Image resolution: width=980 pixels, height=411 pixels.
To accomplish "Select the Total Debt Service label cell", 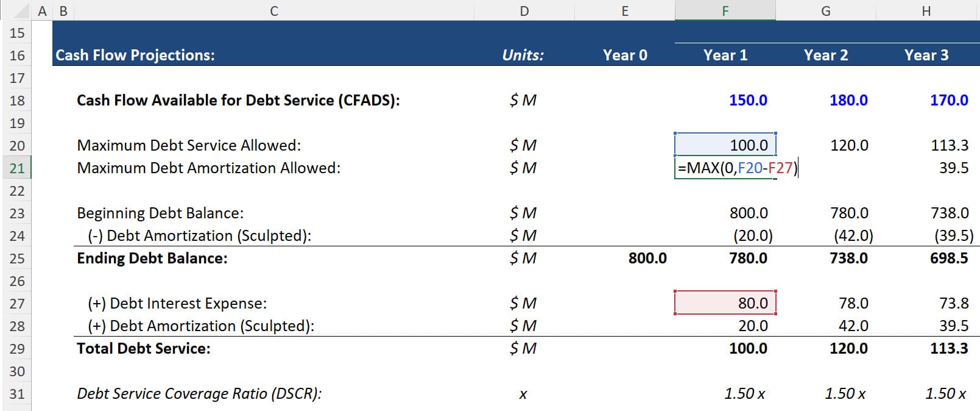I will click(x=143, y=348).
